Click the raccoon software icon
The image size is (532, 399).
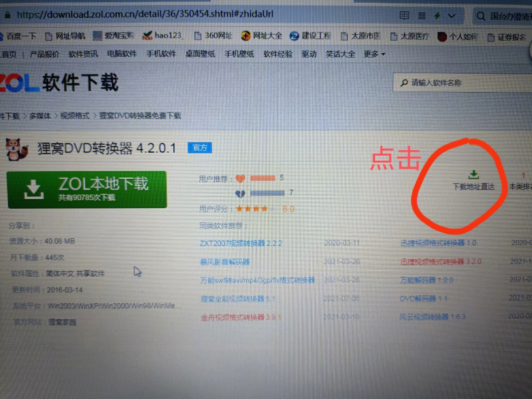[16, 149]
